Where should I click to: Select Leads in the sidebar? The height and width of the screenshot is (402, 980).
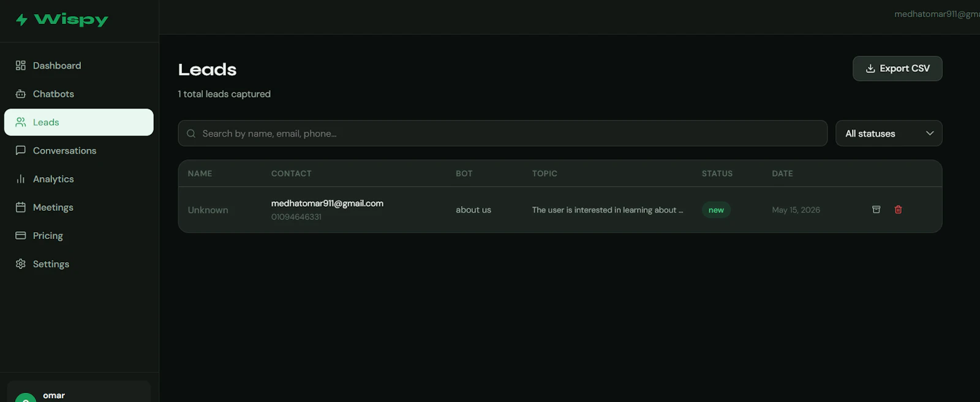coord(79,122)
